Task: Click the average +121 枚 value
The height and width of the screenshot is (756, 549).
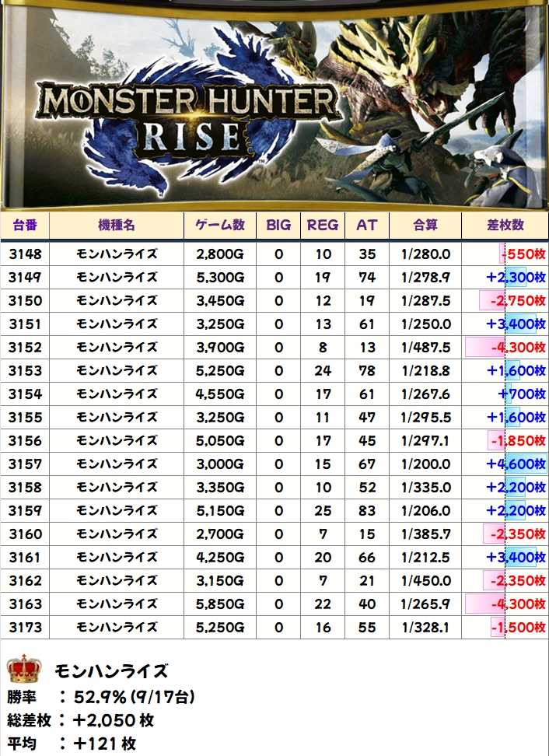Action: point(104,743)
